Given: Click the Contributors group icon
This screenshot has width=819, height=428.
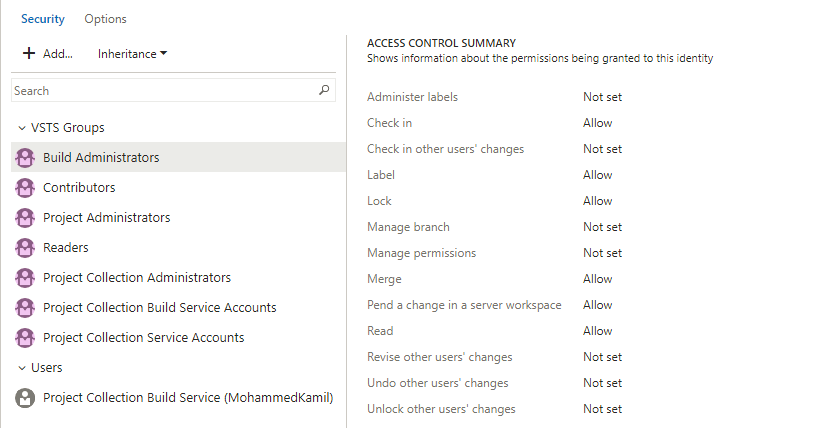Looking at the screenshot, I should [x=25, y=188].
